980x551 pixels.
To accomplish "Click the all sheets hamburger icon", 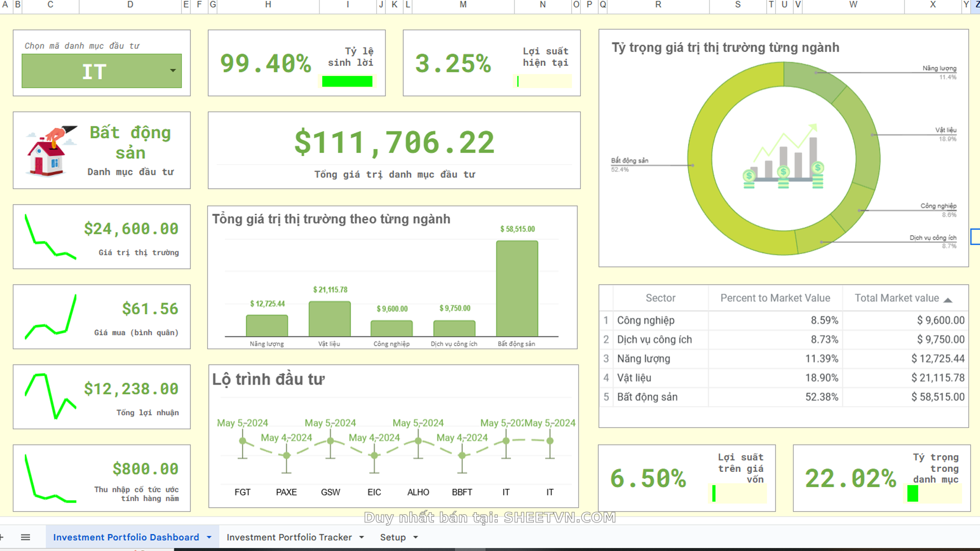I will 26,537.
